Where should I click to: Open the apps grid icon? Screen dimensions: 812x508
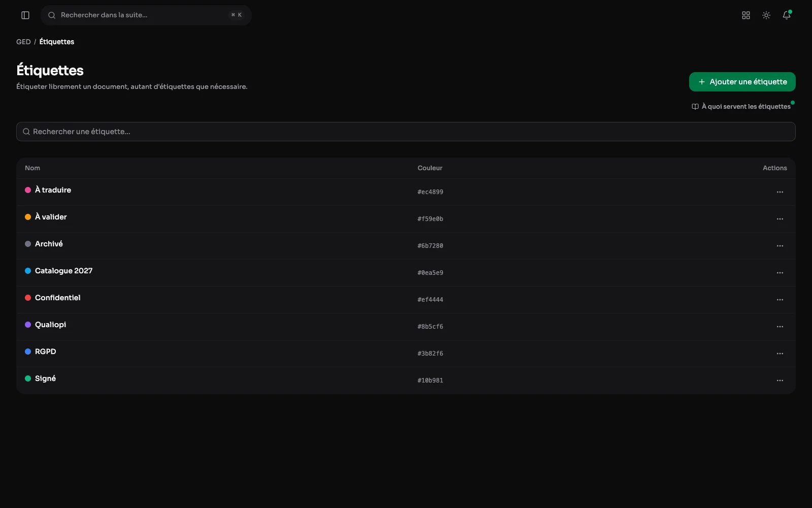[746, 15]
